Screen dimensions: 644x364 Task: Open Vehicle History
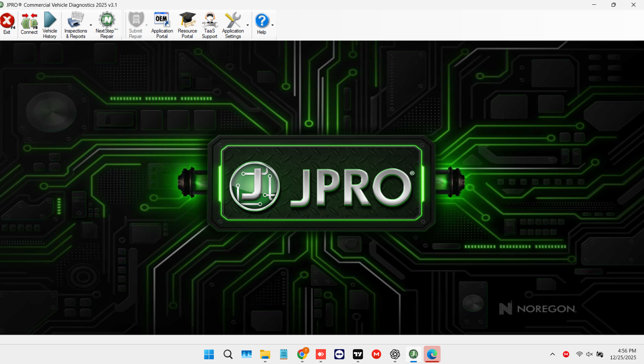point(50,24)
